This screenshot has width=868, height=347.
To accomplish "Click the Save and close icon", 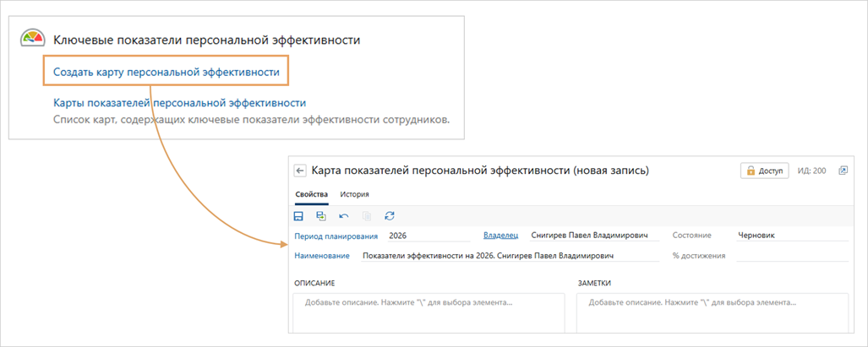I will (x=320, y=215).
